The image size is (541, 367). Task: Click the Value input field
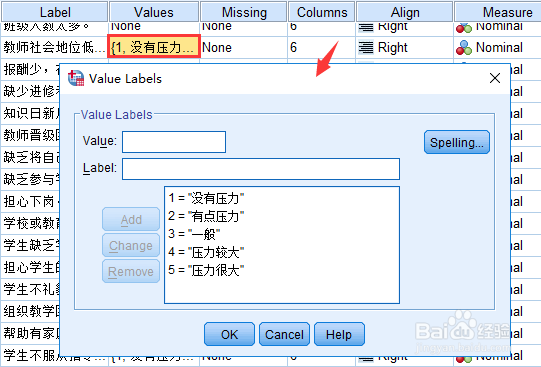[x=174, y=142]
